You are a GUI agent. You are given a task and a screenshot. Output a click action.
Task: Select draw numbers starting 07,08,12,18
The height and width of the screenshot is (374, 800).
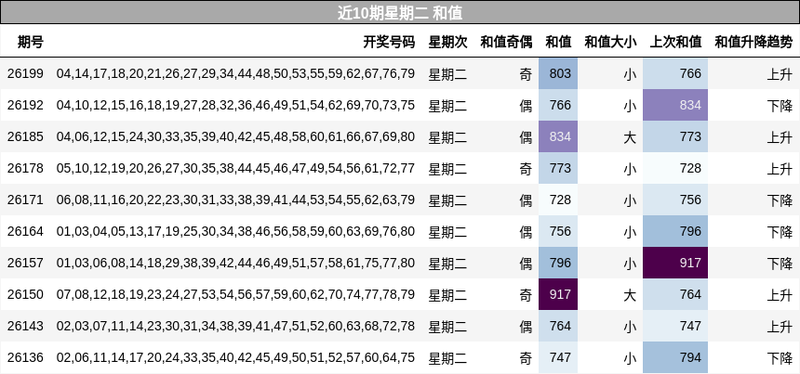coord(236,294)
